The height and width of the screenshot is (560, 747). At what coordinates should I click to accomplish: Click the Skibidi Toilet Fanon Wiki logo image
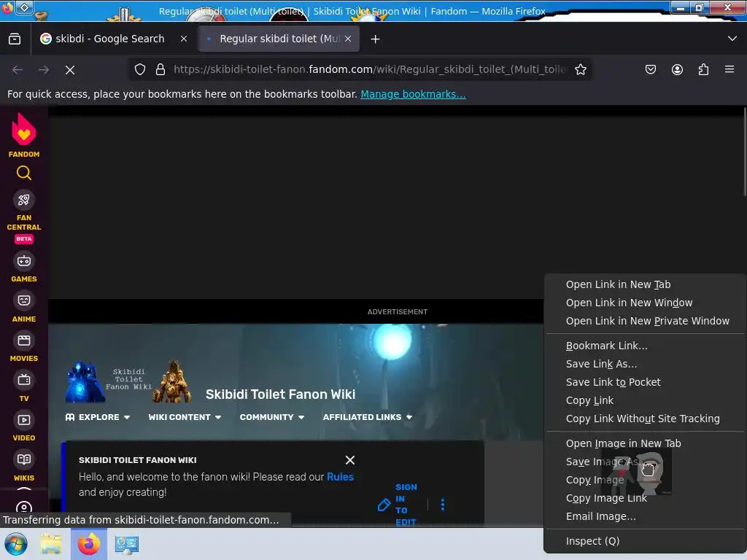[x=128, y=381]
